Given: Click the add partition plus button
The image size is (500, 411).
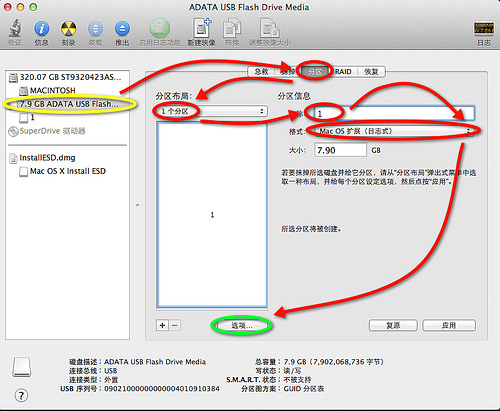Looking at the screenshot, I should point(162,325).
